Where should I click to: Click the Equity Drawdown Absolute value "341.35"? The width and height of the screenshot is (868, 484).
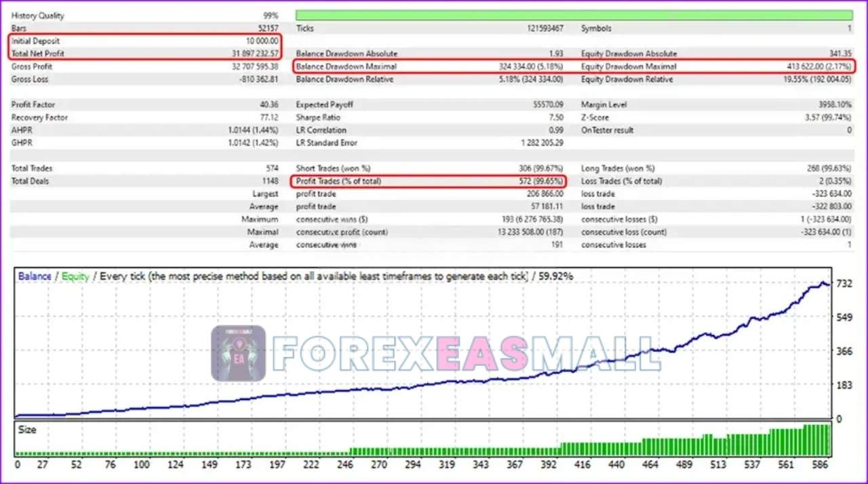(x=840, y=54)
